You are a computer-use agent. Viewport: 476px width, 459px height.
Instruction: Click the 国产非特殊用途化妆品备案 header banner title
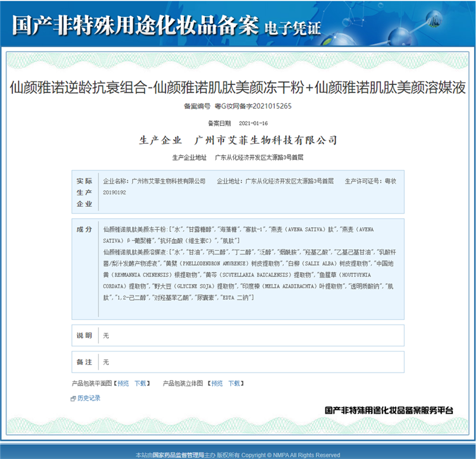pos(136,24)
